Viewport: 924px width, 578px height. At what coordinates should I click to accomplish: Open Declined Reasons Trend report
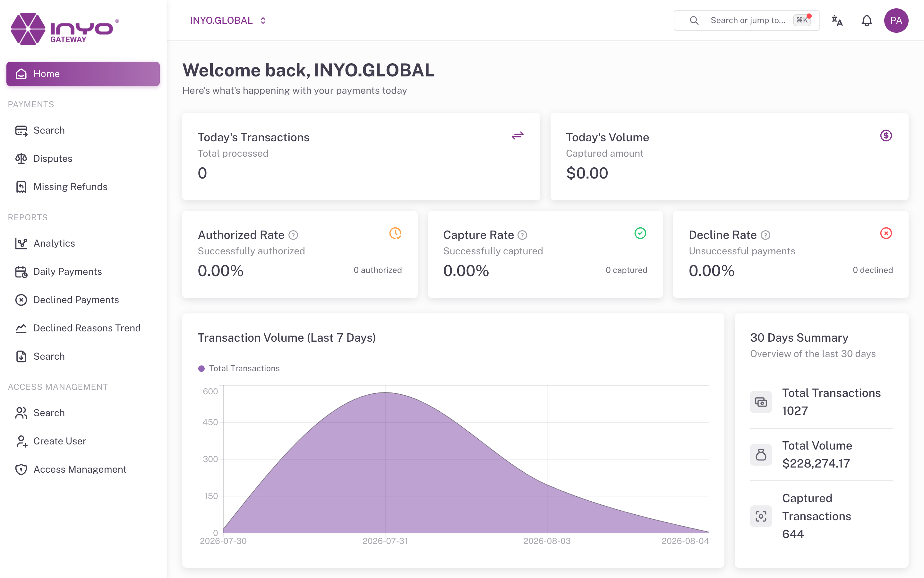pyautogui.click(x=83, y=328)
